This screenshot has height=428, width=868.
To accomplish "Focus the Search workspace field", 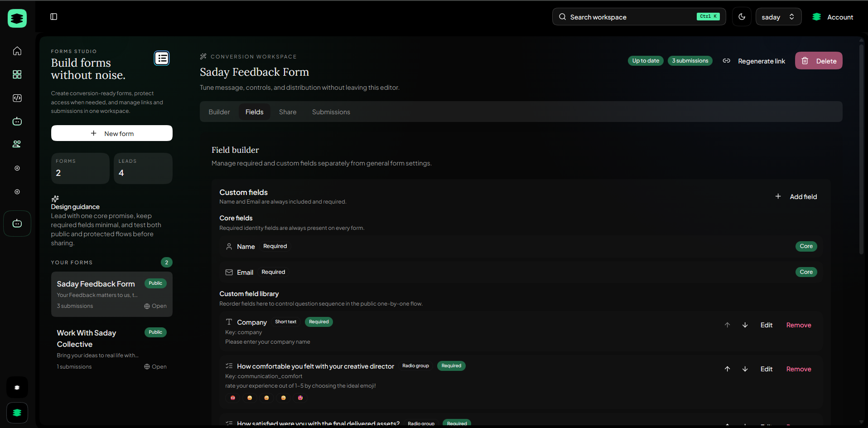I will coord(639,17).
